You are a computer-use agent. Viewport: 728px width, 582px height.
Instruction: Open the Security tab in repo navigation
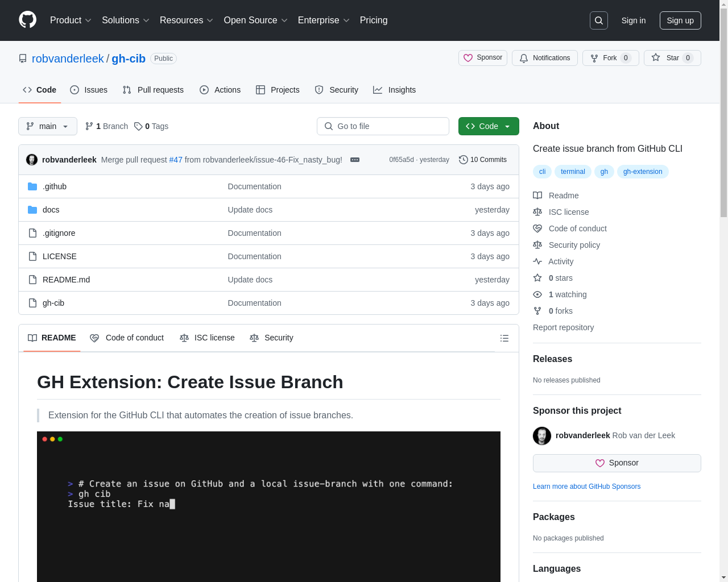337,90
